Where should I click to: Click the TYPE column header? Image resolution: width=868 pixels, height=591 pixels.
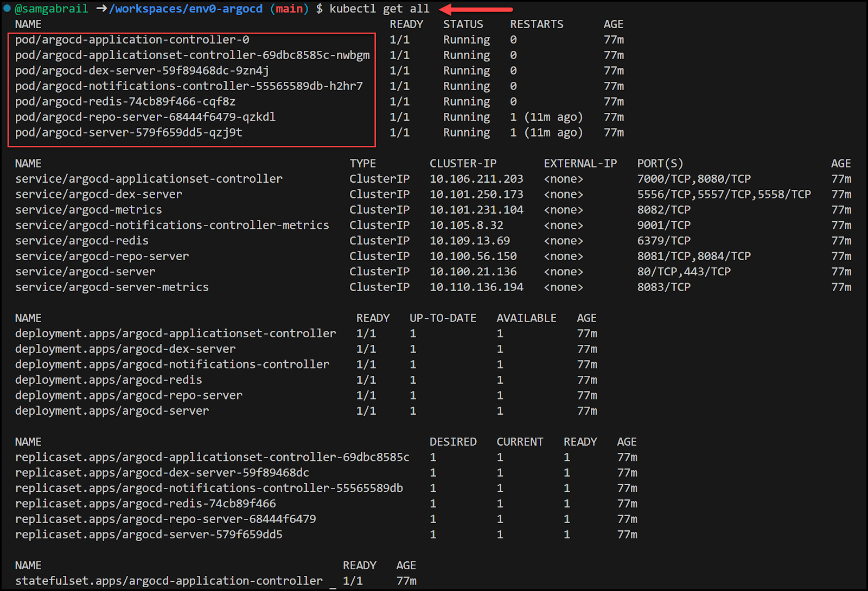[x=363, y=164]
